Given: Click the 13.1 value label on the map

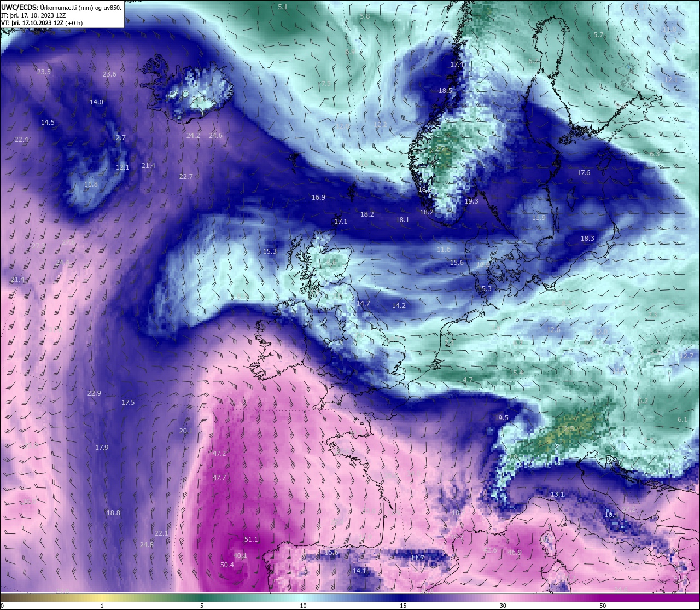Looking at the screenshot, I should coord(557,494).
